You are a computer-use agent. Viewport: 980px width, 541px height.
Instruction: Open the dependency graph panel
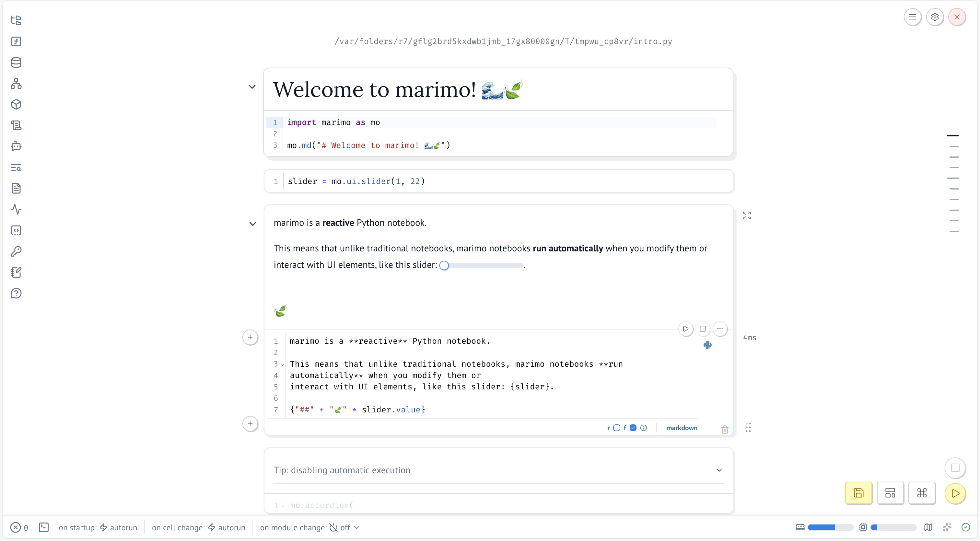coord(16,83)
